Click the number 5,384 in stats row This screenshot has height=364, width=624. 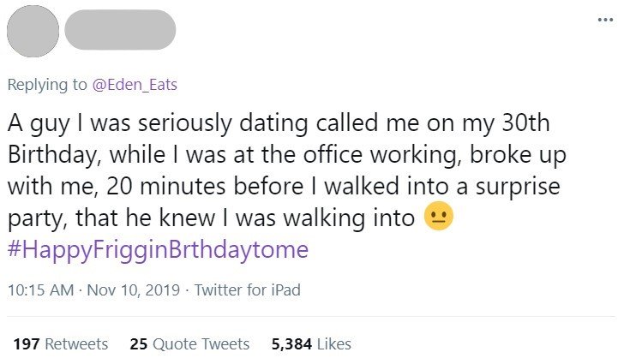point(291,343)
